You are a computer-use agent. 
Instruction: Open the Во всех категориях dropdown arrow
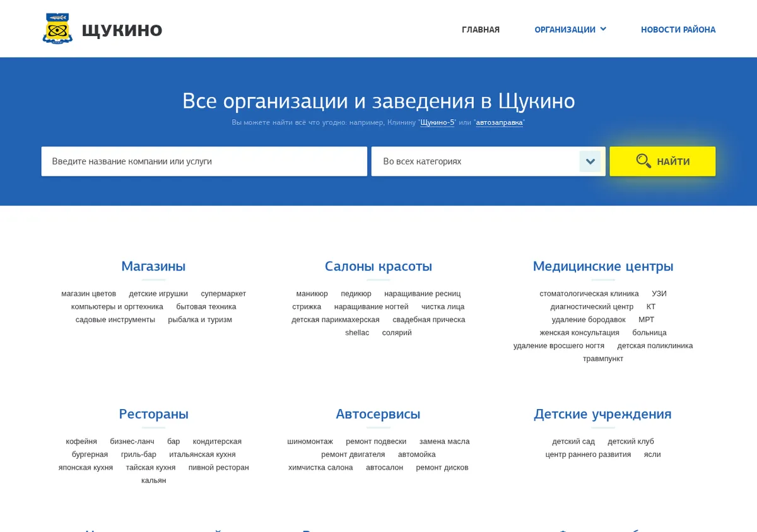(590, 161)
